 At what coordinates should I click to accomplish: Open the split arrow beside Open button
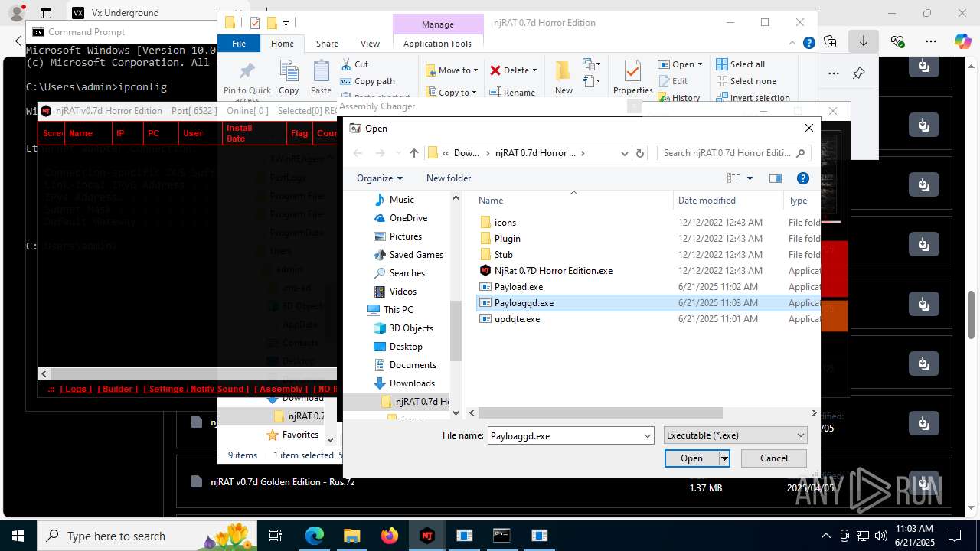(x=724, y=458)
